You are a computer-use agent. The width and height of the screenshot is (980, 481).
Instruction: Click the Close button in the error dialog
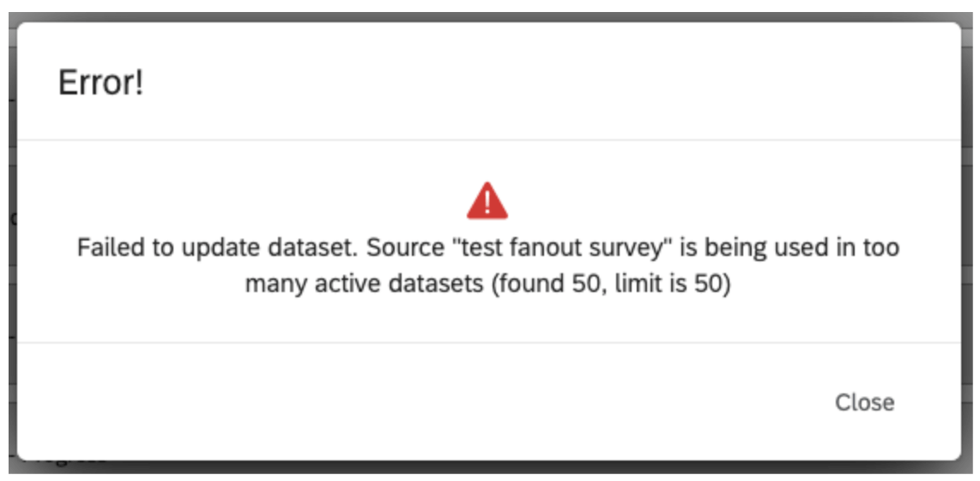tap(864, 402)
